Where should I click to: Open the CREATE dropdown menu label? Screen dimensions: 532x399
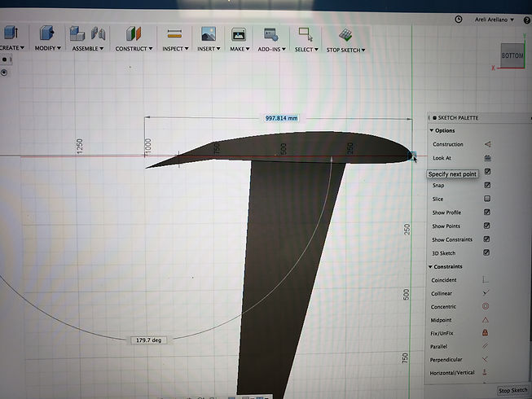click(x=12, y=48)
